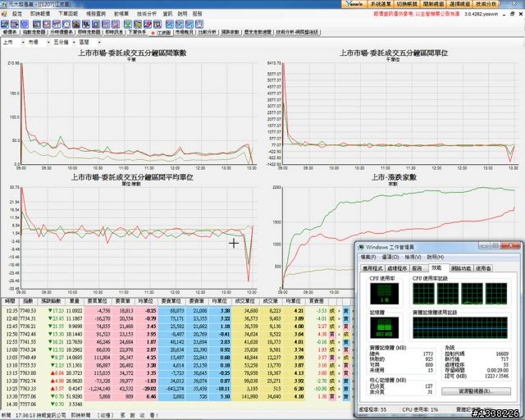Switch to the 即時訊息 tab

pos(113,32)
